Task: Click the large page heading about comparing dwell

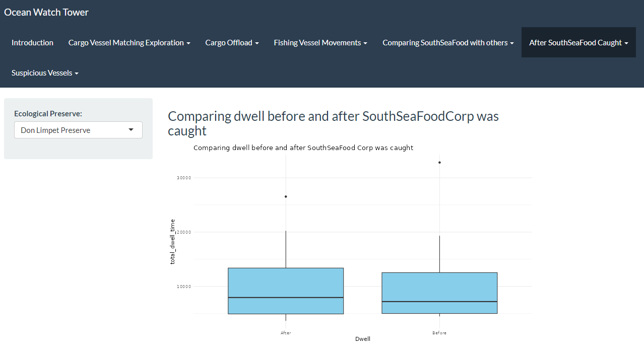Action: [x=333, y=123]
